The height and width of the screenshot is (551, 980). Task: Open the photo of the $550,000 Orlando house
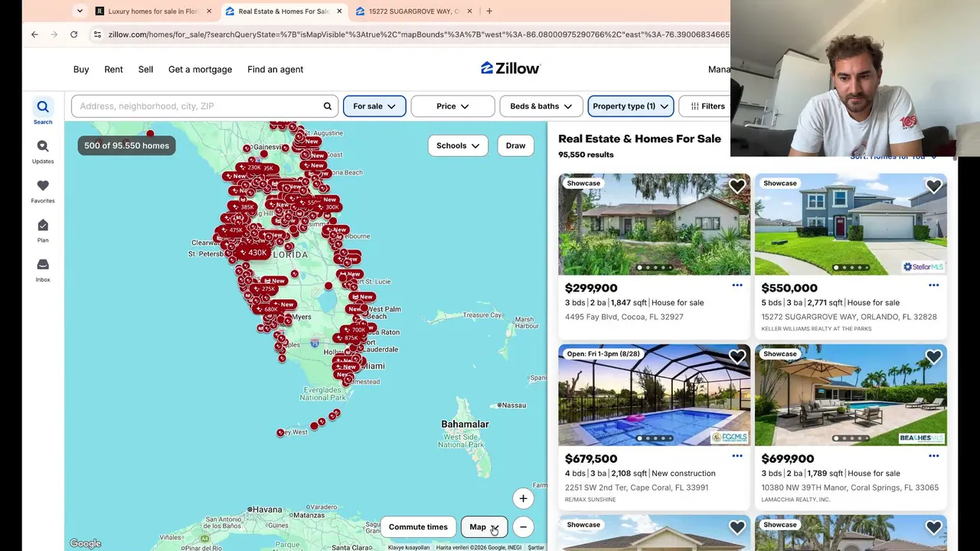851,224
